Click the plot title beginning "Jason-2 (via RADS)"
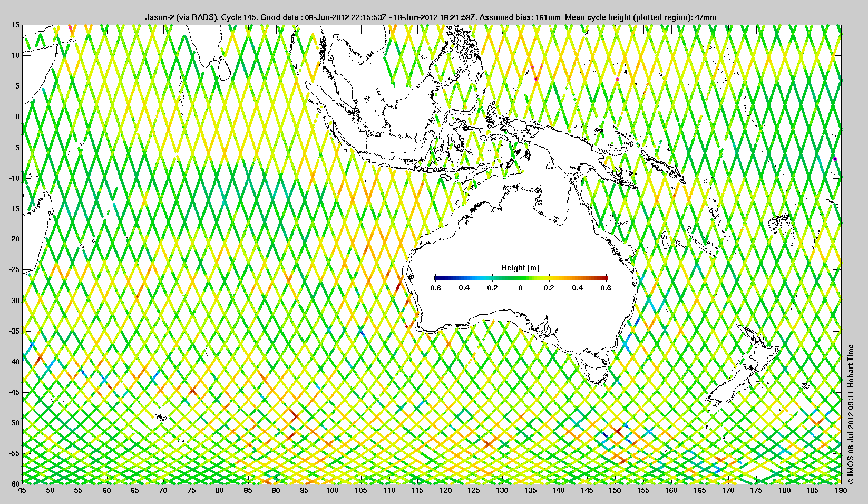This screenshot has height=504, width=868. coord(431,17)
